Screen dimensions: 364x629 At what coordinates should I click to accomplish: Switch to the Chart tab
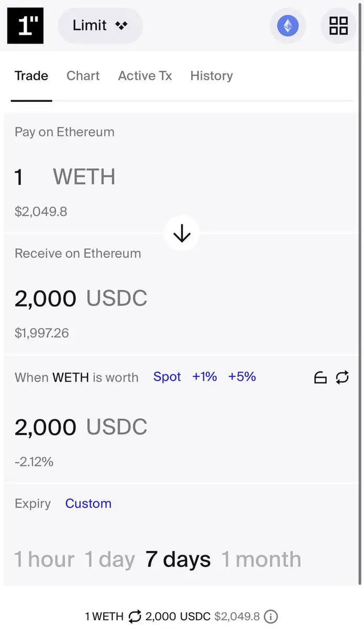click(x=83, y=76)
